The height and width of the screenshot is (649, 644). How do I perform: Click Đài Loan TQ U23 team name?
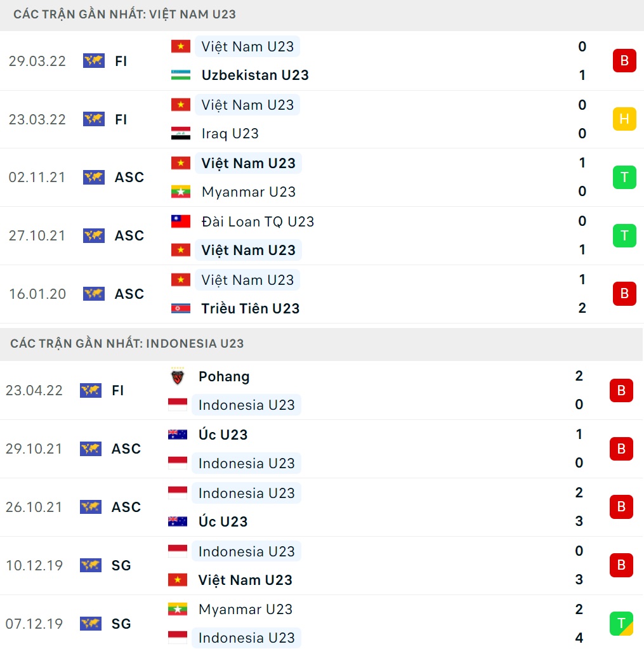click(x=258, y=221)
